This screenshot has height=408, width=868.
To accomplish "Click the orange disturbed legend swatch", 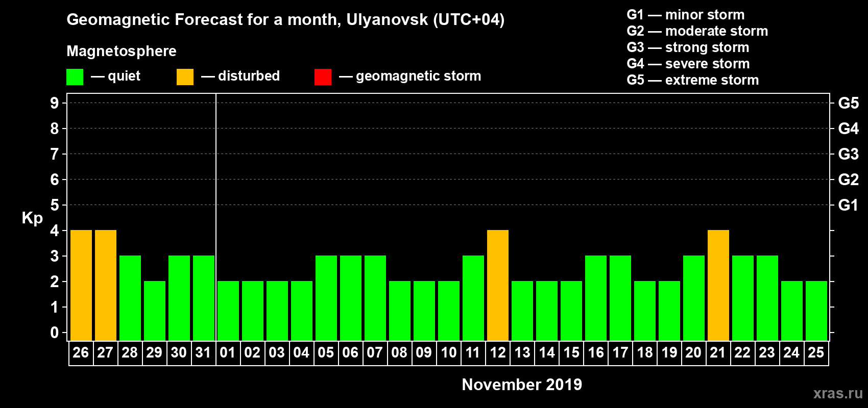I will [x=185, y=77].
